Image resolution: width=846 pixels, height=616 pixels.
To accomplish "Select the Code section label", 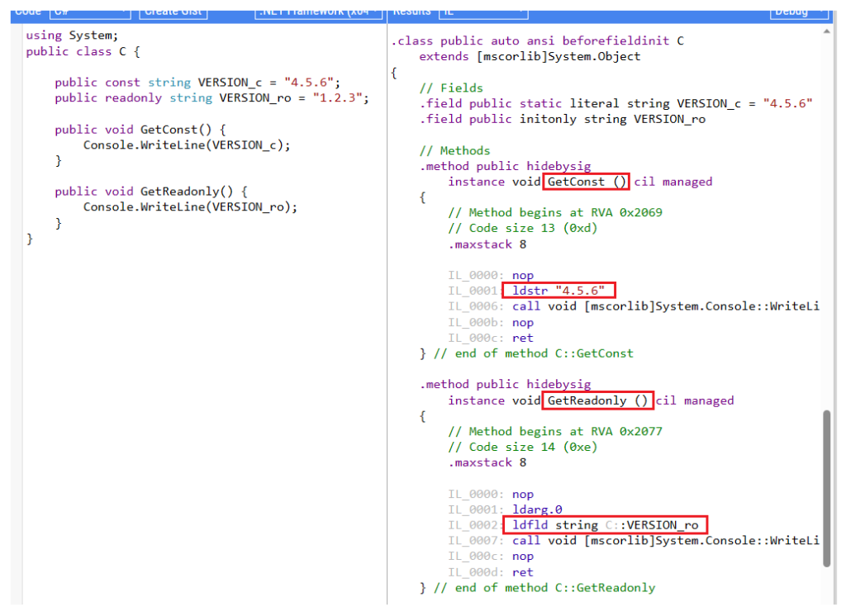I will 27,12.
